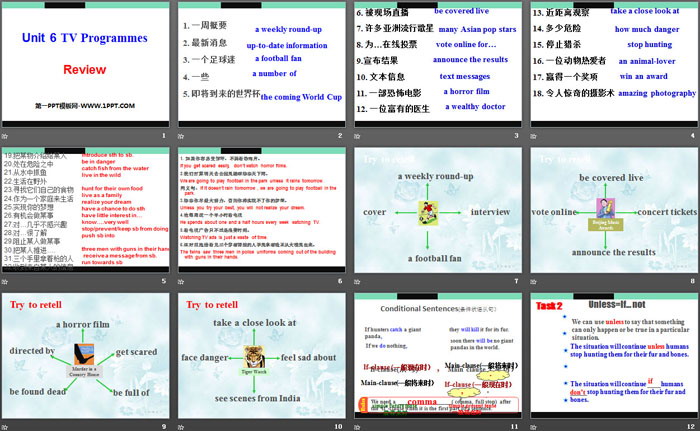Click the Beijing Music Awards picture
700x431 pixels.
(610, 211)
